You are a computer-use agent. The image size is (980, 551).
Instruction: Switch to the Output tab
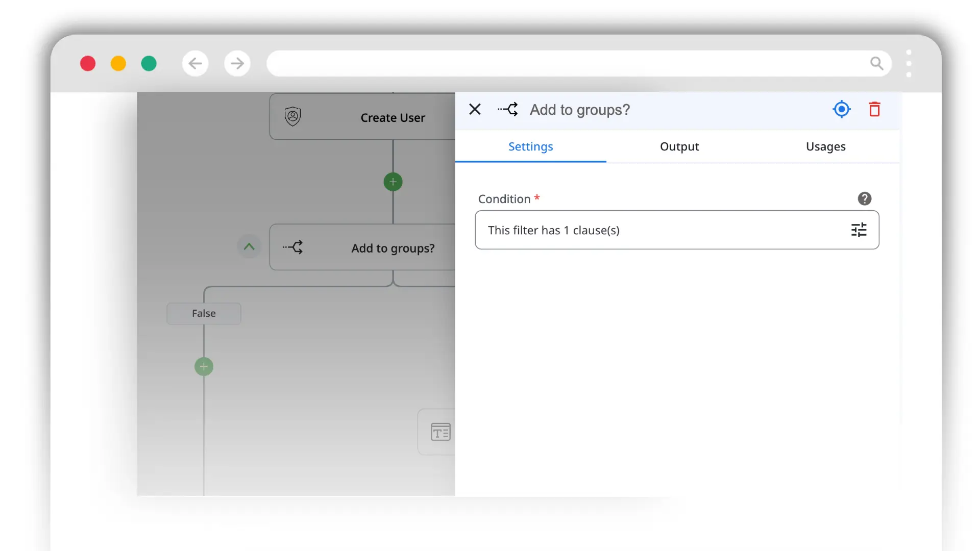point(679,146)
